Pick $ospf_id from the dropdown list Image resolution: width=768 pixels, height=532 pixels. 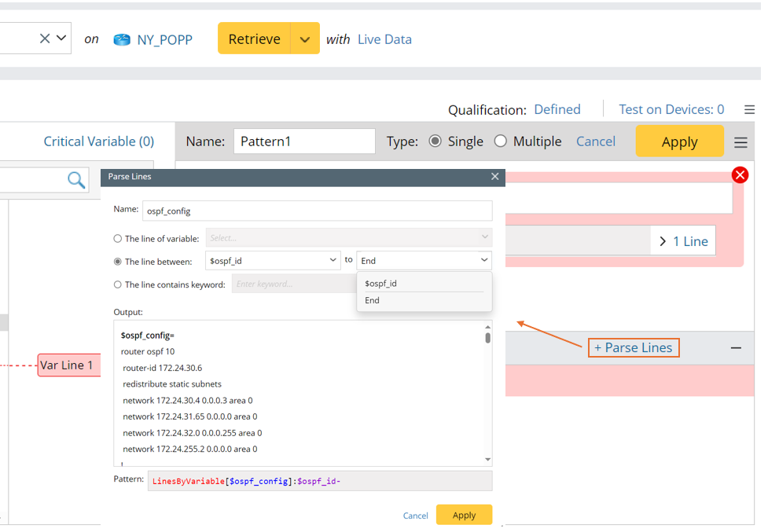tap(381, 284)
